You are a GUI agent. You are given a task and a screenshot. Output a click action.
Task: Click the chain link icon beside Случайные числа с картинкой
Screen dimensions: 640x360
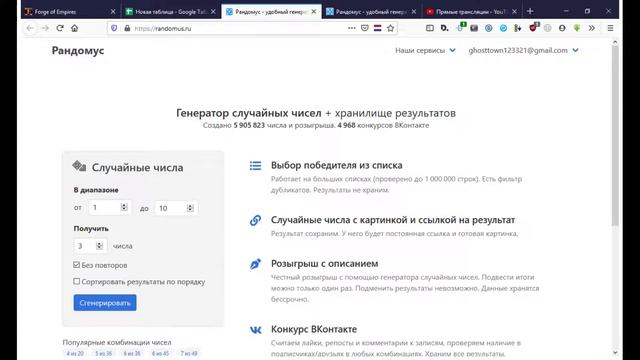[x=256, y=220]
